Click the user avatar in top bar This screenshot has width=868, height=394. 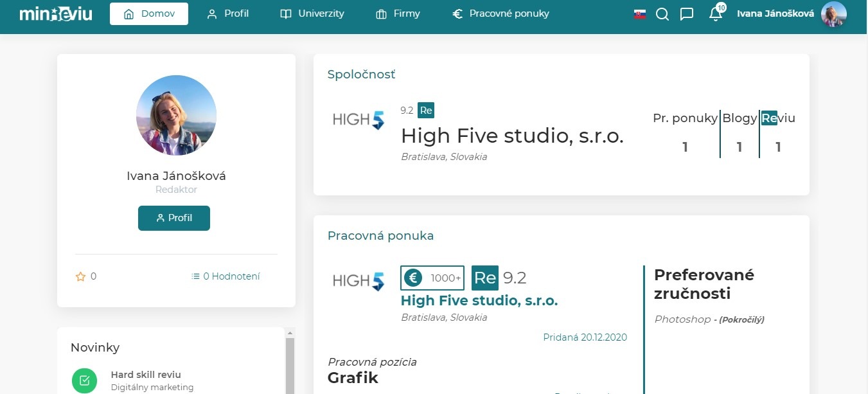pos(833,14)
